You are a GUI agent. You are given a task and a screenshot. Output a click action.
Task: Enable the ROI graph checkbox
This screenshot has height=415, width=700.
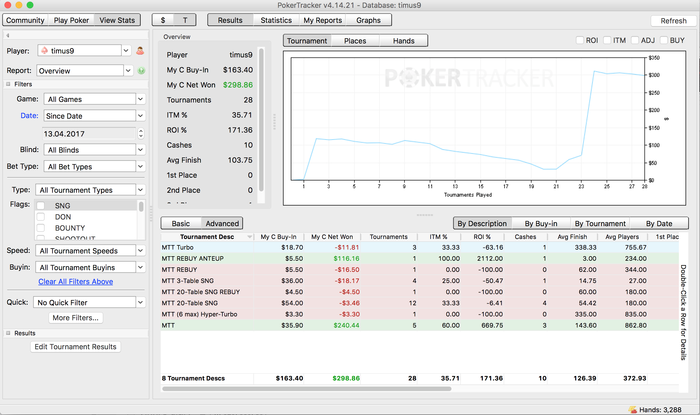click(579, 40)
